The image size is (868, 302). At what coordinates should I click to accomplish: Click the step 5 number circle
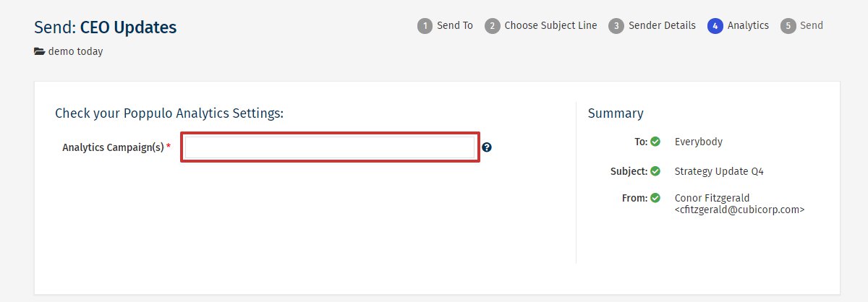click(788, 26)
